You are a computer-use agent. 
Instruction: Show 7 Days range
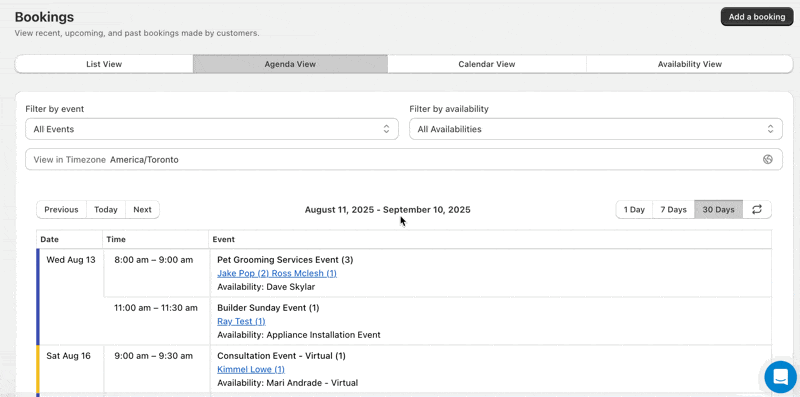tap(673, 209)
